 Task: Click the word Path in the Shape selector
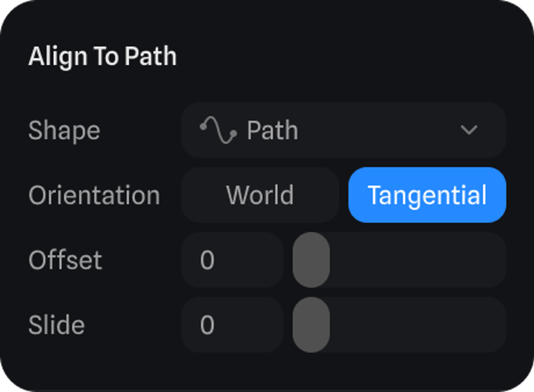pos(272,130)
